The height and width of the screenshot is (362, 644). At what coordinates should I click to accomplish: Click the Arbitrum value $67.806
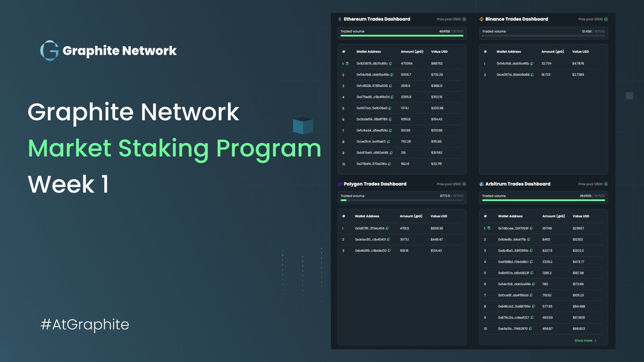[x=580, y=318]
